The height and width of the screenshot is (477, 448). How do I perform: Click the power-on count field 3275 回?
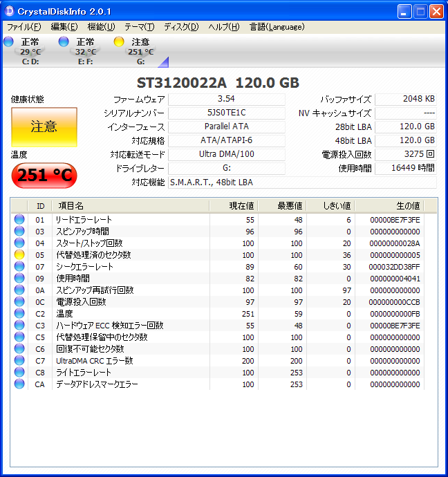coord(406,155)
